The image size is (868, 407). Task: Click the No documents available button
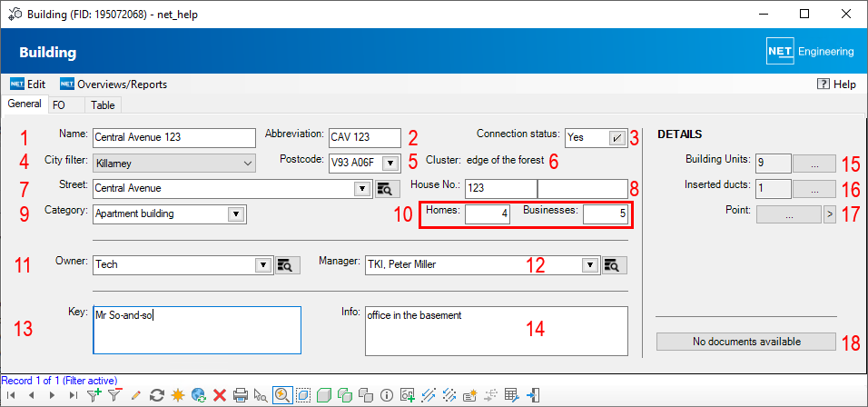point(745,342)
